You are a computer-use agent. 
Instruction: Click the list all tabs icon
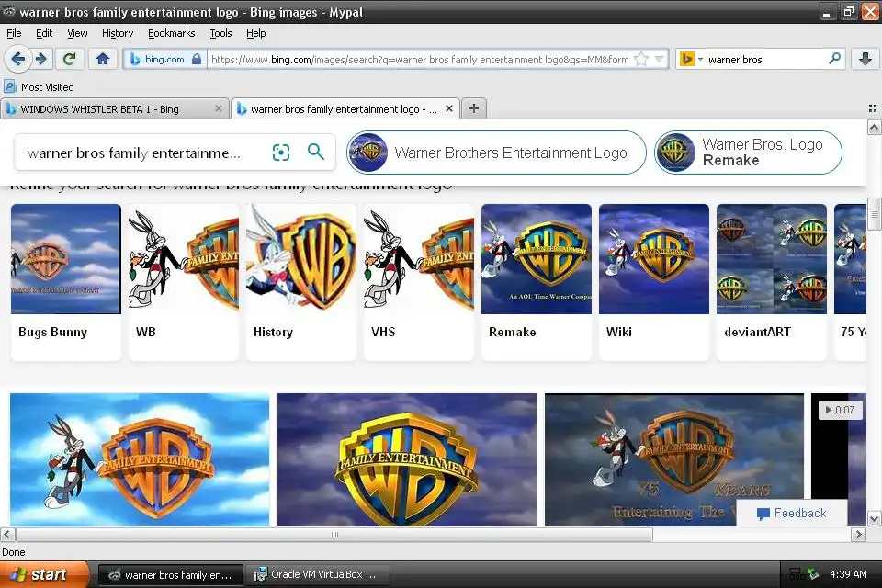pos(873,108)
